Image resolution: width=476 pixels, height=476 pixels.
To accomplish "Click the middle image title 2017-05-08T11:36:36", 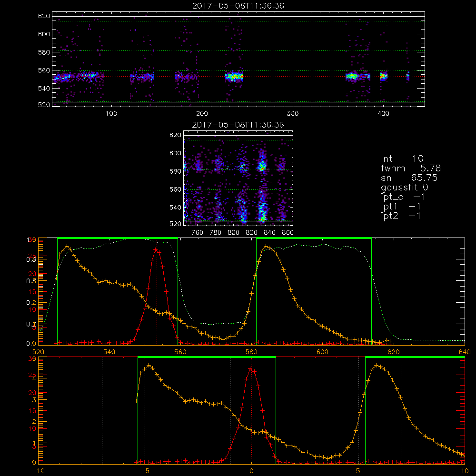I will pos(238,125).
